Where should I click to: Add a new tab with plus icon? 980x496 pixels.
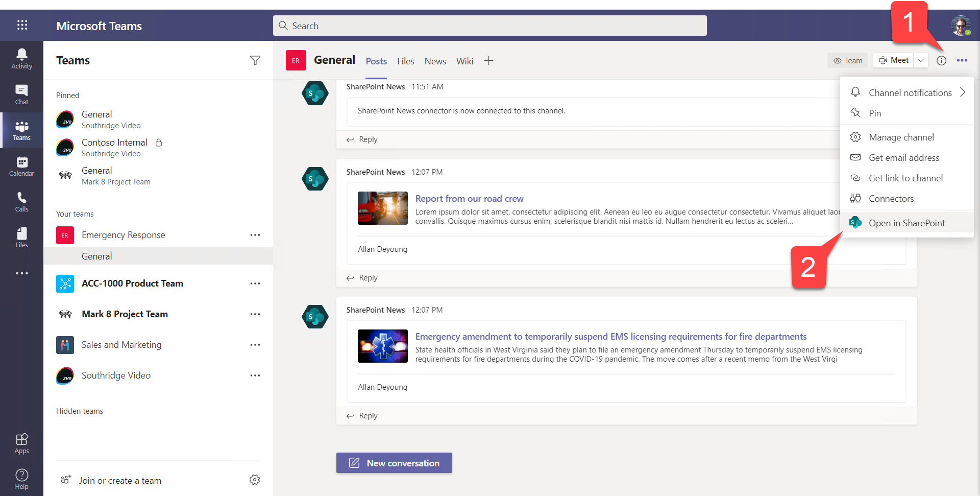pos(488,61)
